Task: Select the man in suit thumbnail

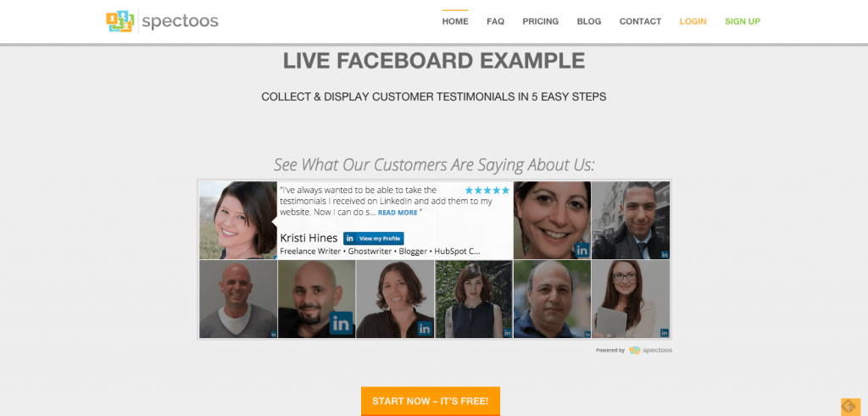Action: pyautogui.click(x=631, y=220)
